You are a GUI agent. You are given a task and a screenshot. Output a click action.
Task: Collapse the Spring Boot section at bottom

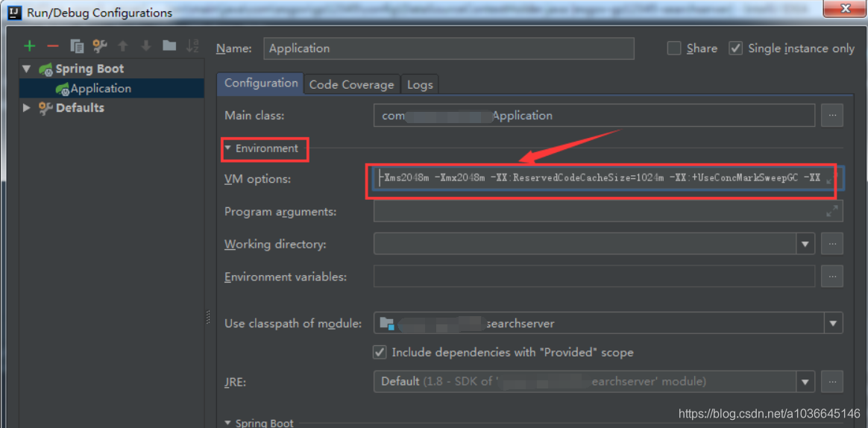pyautogui.click(x=228, y=423)
